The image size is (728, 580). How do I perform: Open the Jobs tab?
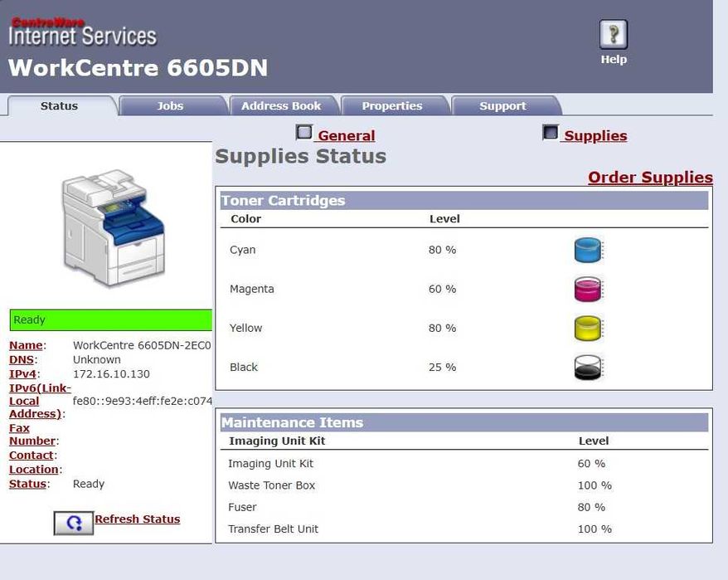[170, 106]
